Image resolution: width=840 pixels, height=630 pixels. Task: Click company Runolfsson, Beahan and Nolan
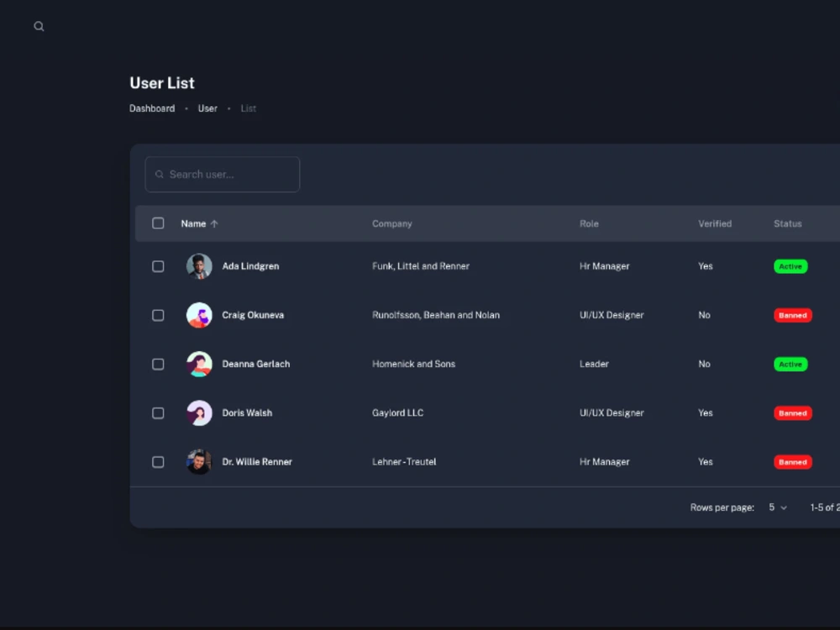pos(436,315)
